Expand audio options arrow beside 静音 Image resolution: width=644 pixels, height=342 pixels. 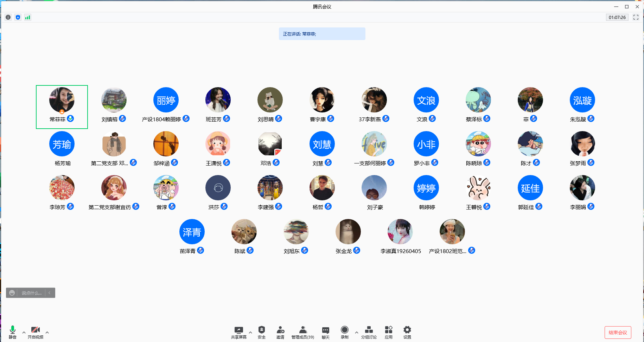tap(24, 332)
